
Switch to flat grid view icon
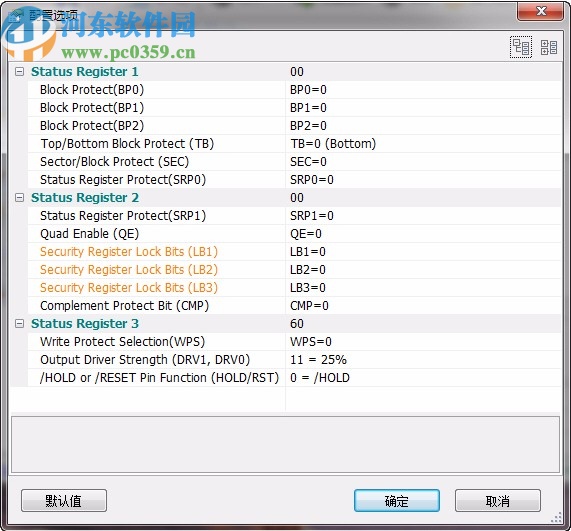point(549,47)
